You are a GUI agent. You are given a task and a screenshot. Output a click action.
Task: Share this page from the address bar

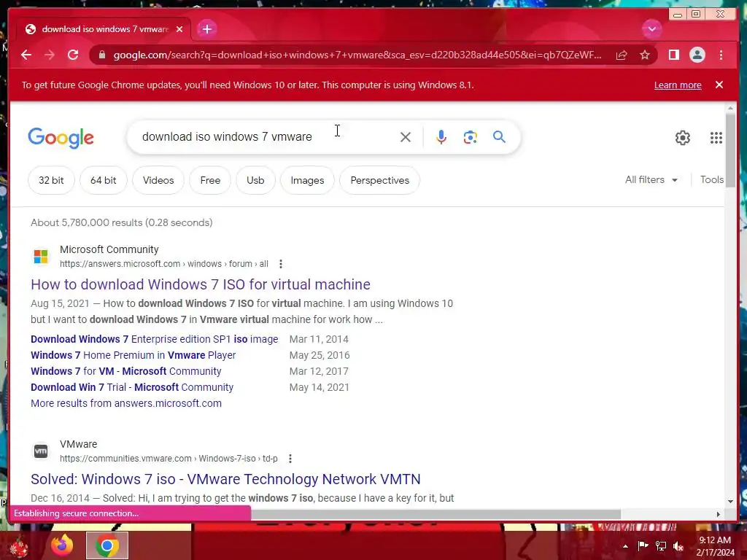[622, 55]
